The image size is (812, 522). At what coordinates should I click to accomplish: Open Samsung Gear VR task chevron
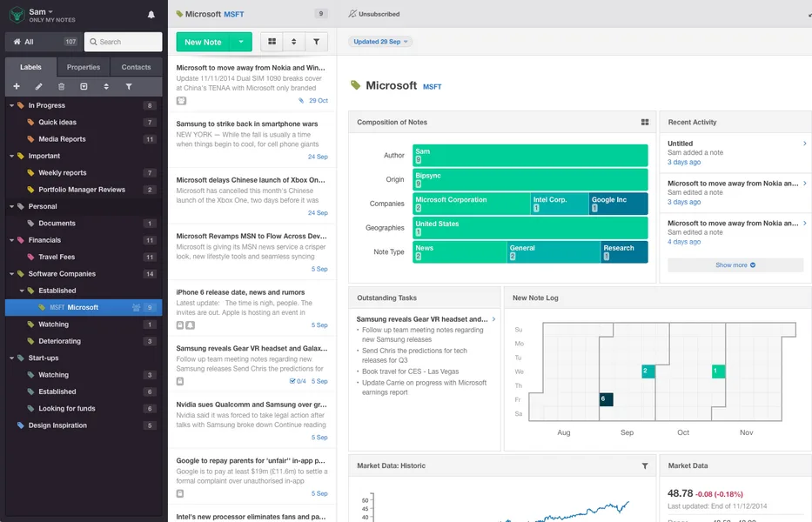tap(493, 319)
